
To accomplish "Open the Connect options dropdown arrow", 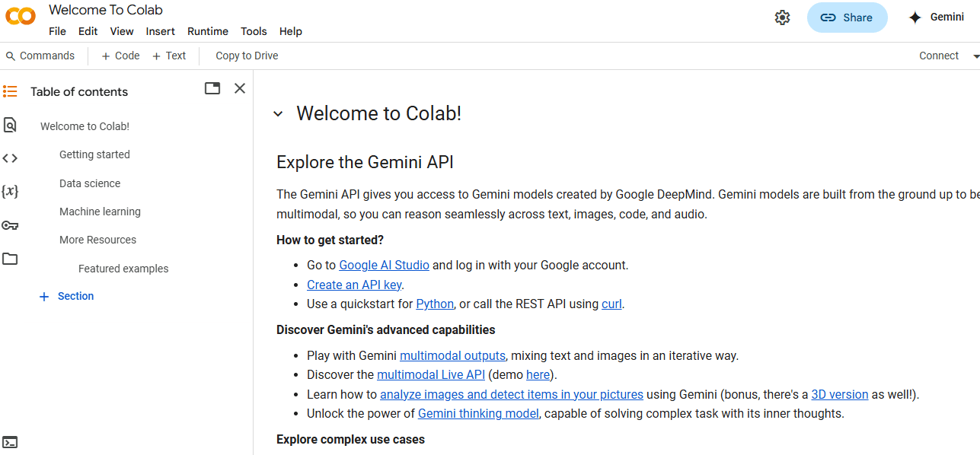I will tap(976, 56).
